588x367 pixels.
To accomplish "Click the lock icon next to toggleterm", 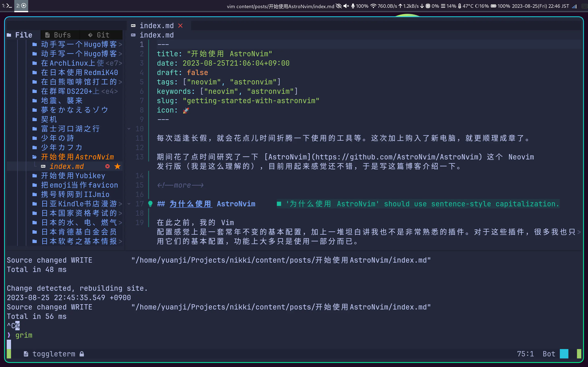I will [82, 354].
